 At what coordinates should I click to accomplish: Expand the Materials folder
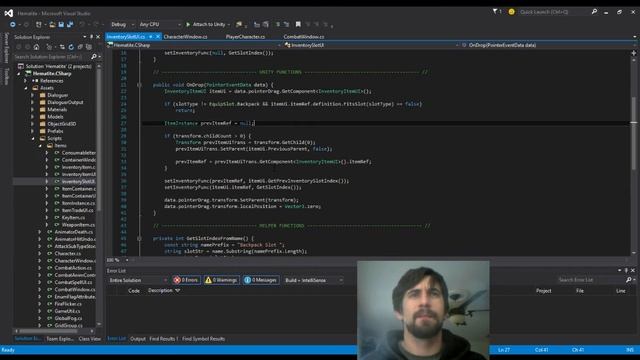click(33, 109)
